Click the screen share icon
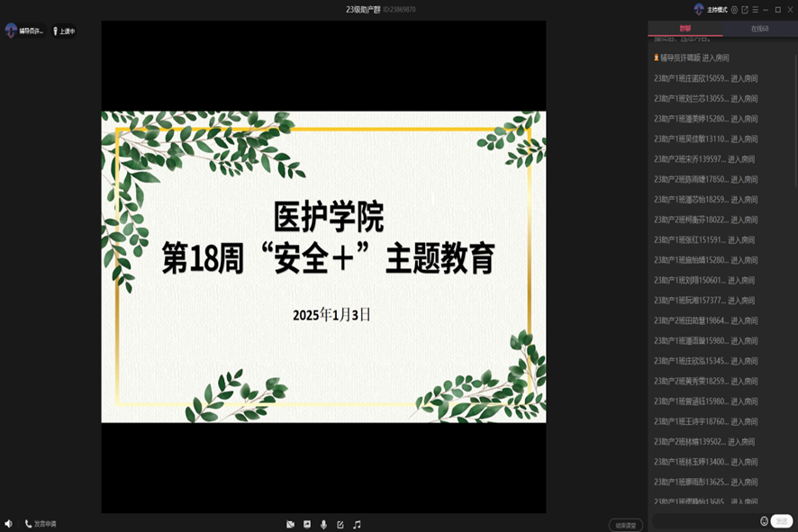Screen dimensions: 798x532 tap(307, 524)
